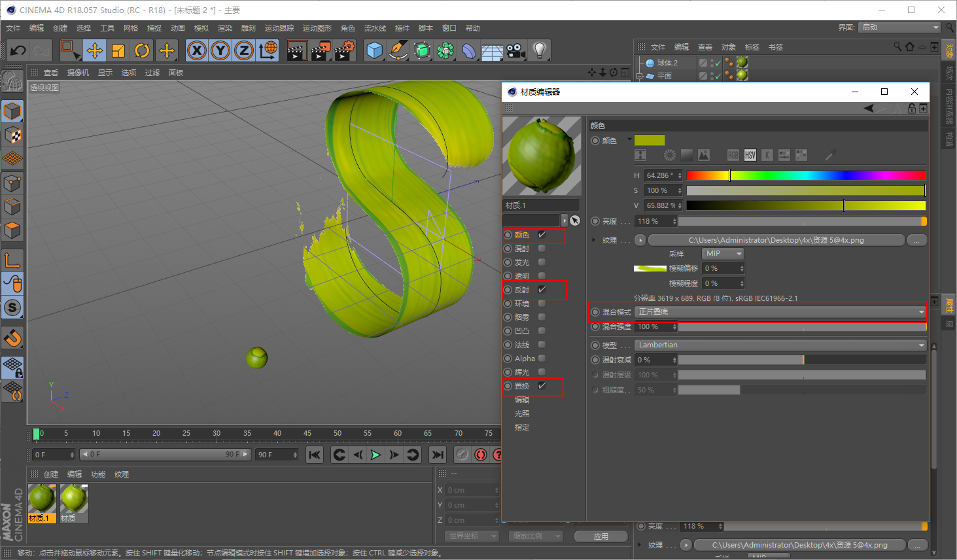Add a camera object
This screenshot has width=957, height=560.
(x=516, y=50)
